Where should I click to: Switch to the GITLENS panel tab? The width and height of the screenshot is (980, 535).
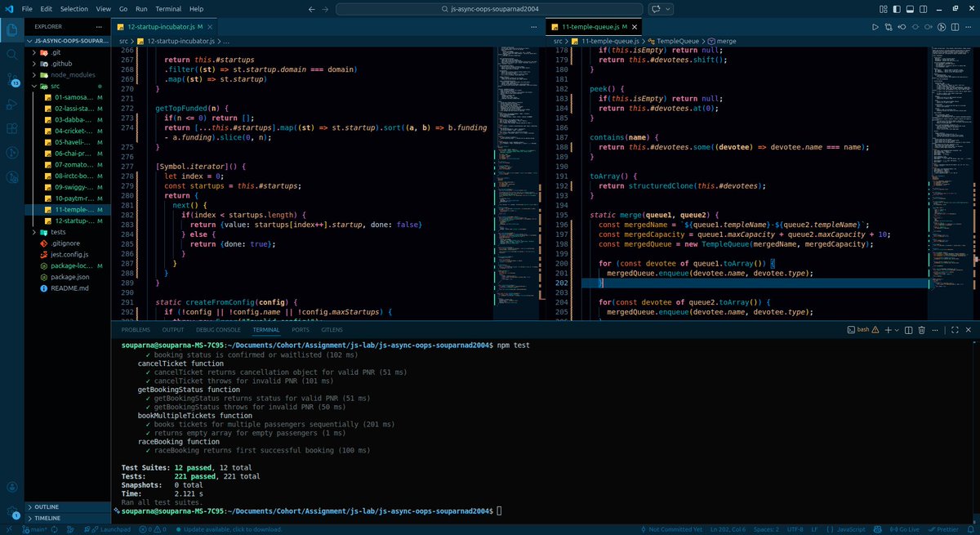click(x=332, y=329)
